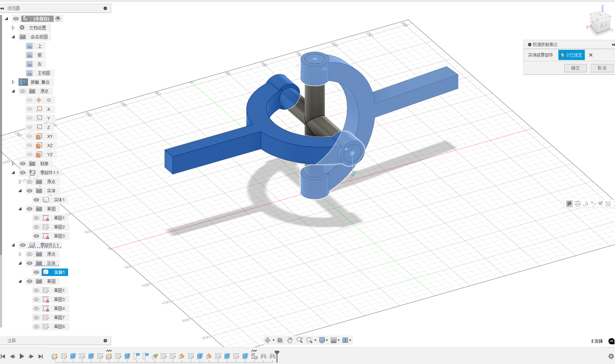Open Display Settings monitor icon
Image resolution: width=615 pixels, height=364 pixels.
(322, 340)
